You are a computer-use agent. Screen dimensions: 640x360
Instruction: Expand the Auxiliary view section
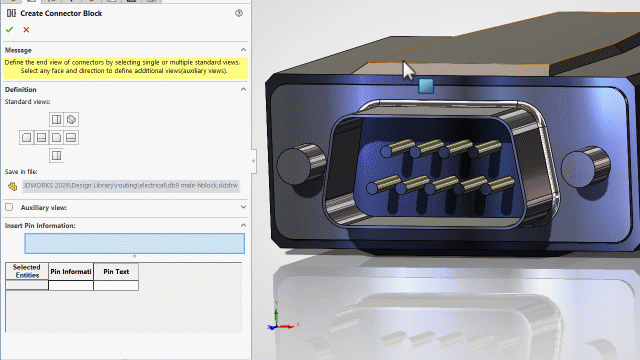tap(243, 207)
